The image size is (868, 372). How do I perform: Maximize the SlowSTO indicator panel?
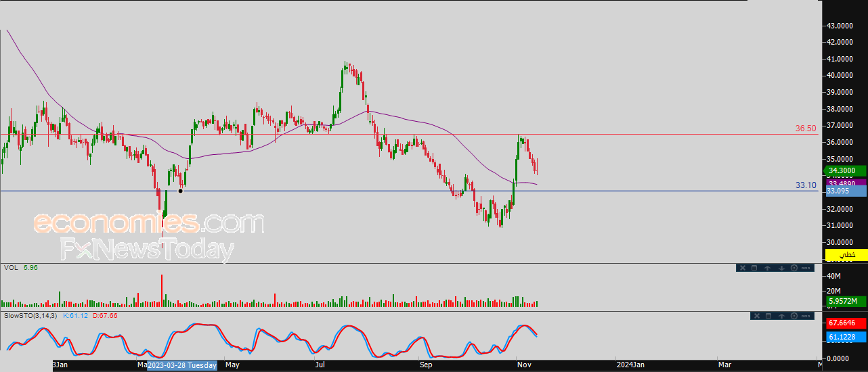coord(768,316)
